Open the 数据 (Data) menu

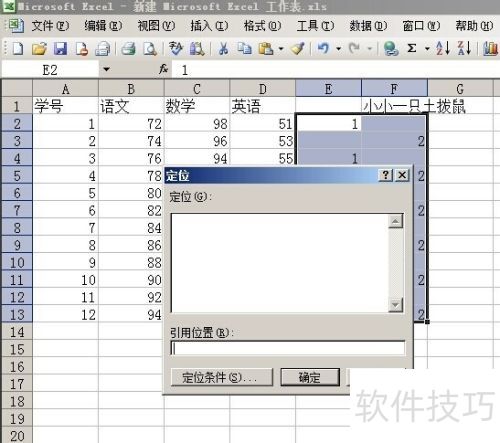click(x=368, y=26)
